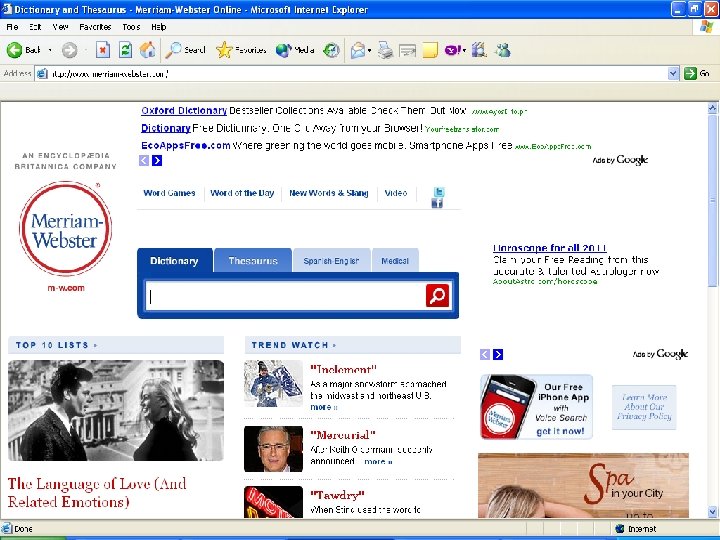Open the Video link
The width and height of the screenshot is (720, 540).
coord(396,193)
